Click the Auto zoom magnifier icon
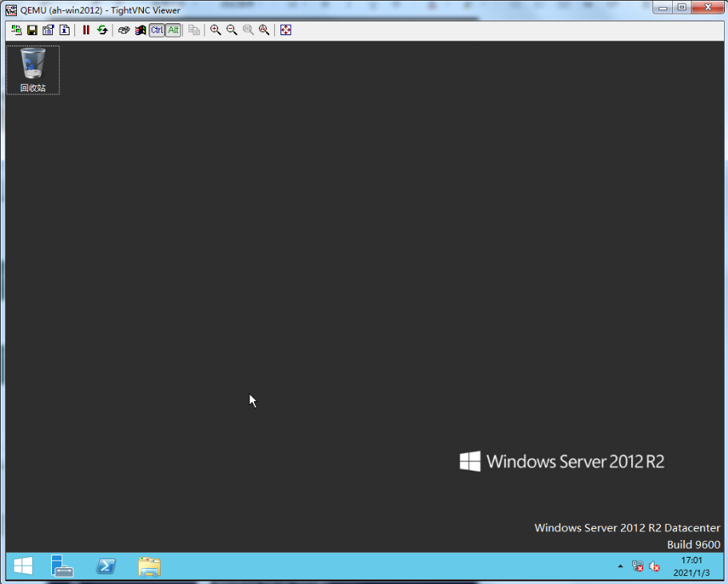 (x=264, y=30)
